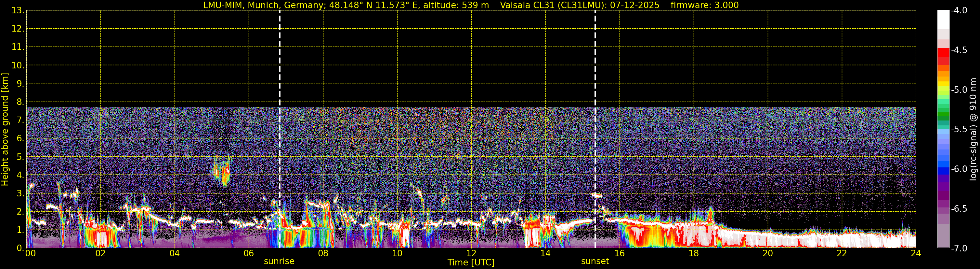
Task: Click the 8 km height tick label
Action: point(20,102)
